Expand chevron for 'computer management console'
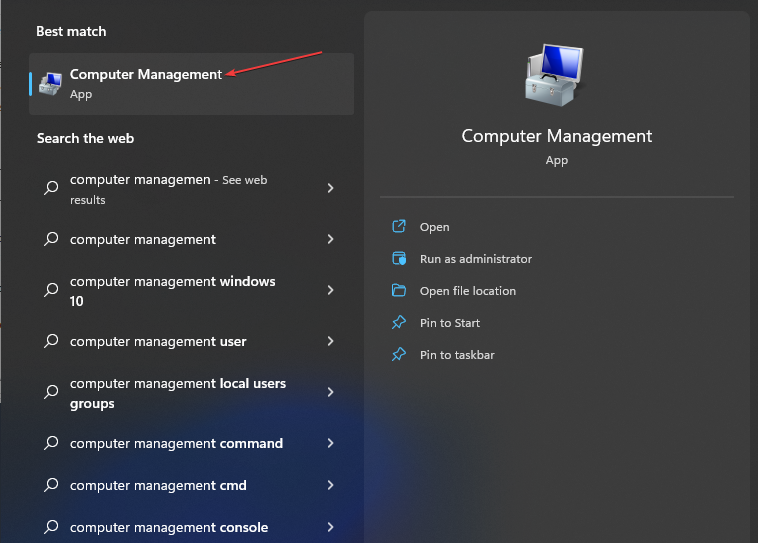The image size is (758, 543). 331,527
